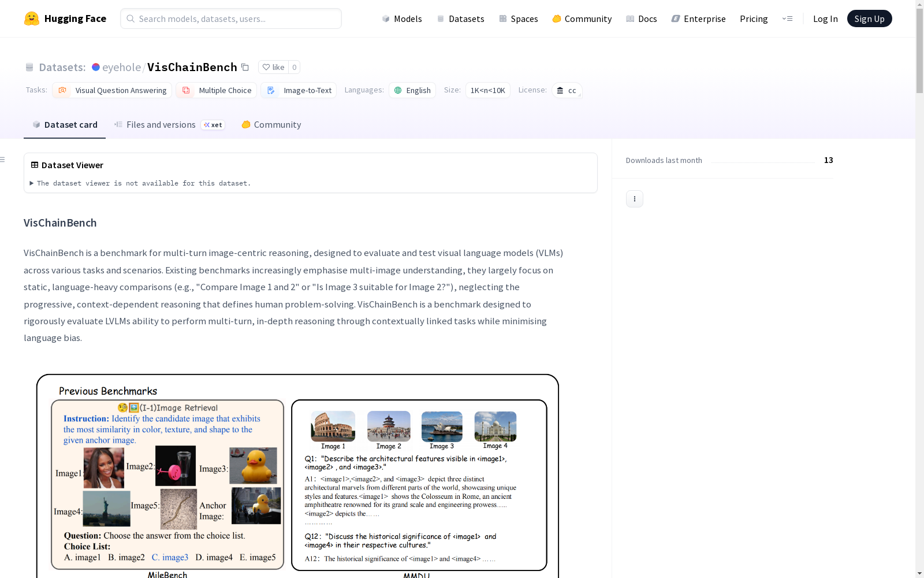The width and height of the screenshot is (924, 578).
Task: Select the cc license tag
Action: coord(567,90)
